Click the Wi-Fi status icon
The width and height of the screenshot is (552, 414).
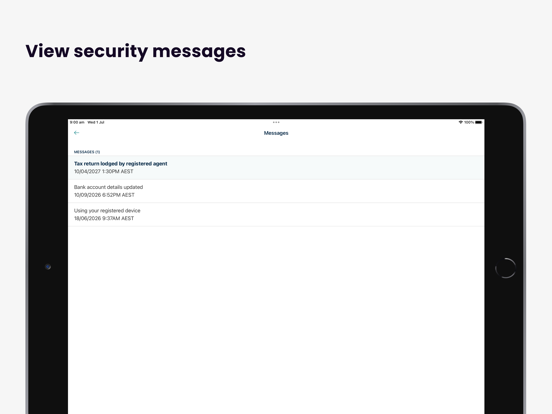click(x=460, y=123)
